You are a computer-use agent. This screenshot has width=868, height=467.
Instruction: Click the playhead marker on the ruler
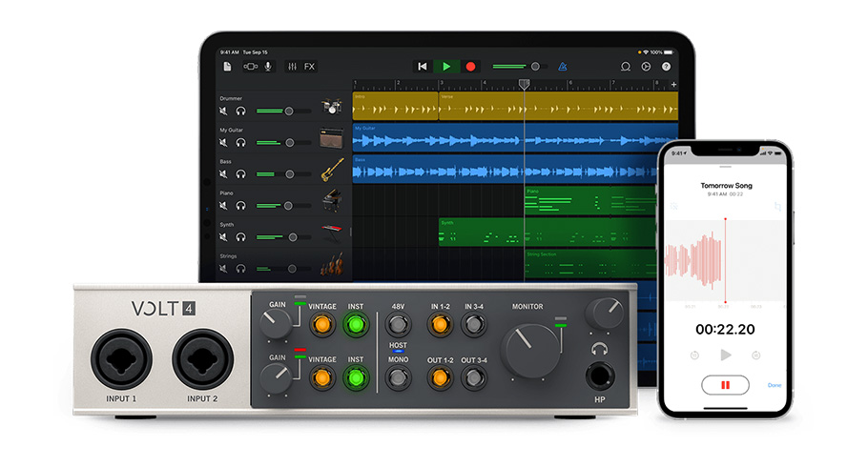[x=525, y=84]
